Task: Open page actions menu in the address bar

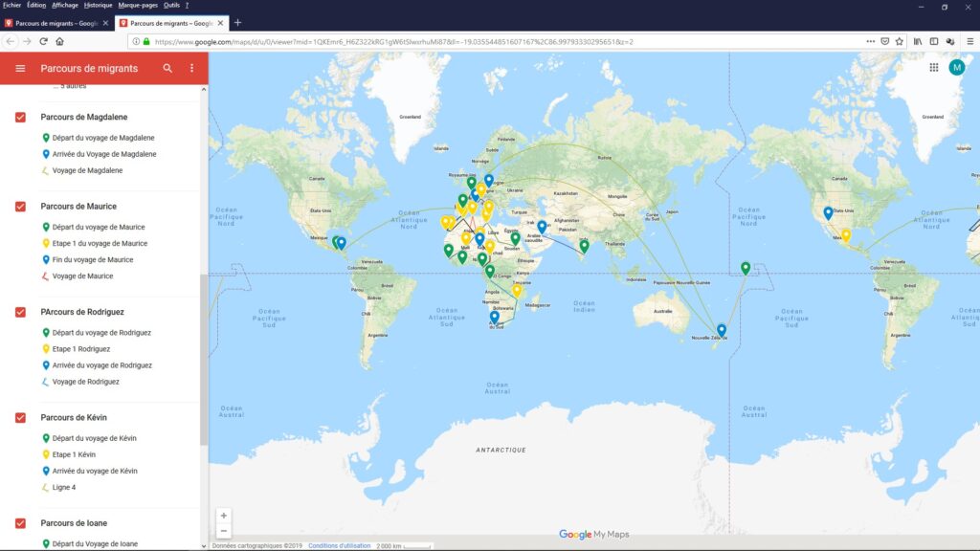Action: tap(870, 41)
